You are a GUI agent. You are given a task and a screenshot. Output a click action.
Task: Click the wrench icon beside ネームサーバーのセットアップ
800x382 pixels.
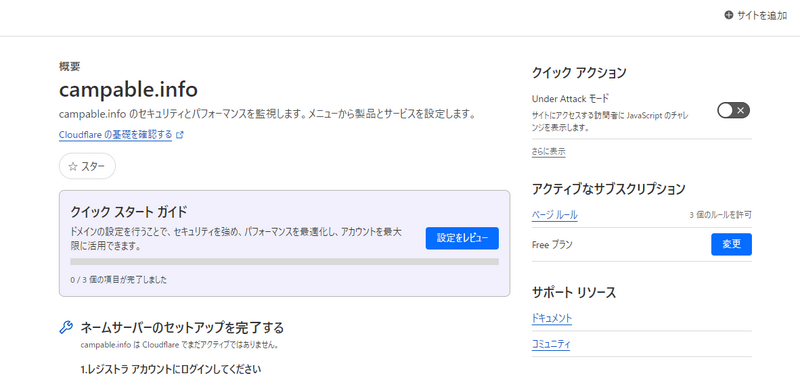[66, 327]
